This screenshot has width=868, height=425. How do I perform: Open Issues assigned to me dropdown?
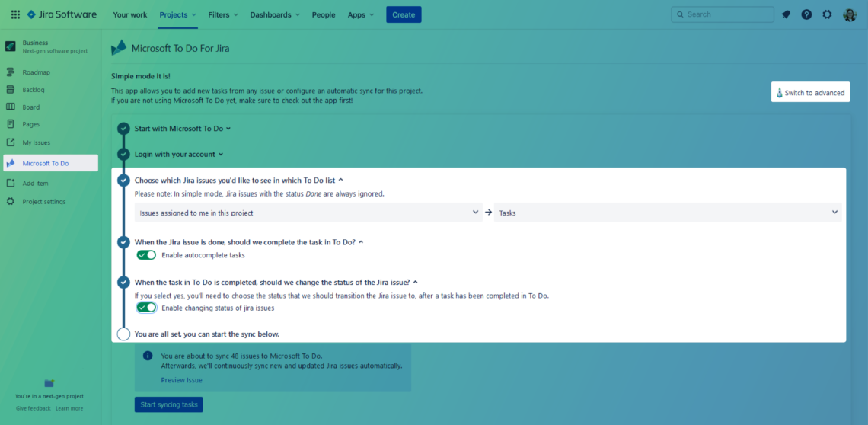308,212
